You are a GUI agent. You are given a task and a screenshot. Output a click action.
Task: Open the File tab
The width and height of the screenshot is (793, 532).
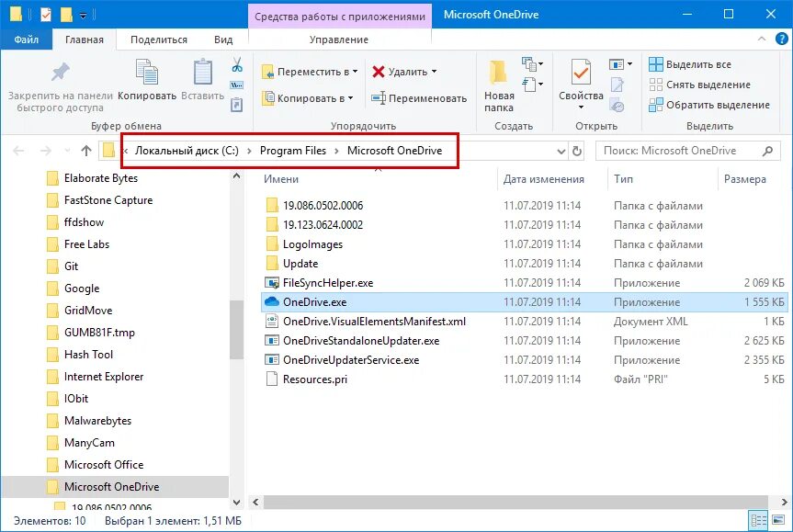(27, 40)
